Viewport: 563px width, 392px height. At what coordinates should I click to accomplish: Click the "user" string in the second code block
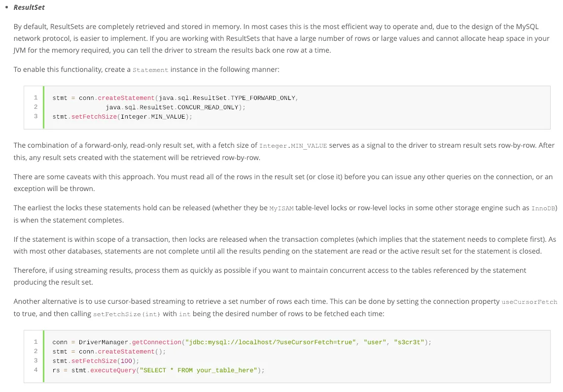click(x=375, y=342)
